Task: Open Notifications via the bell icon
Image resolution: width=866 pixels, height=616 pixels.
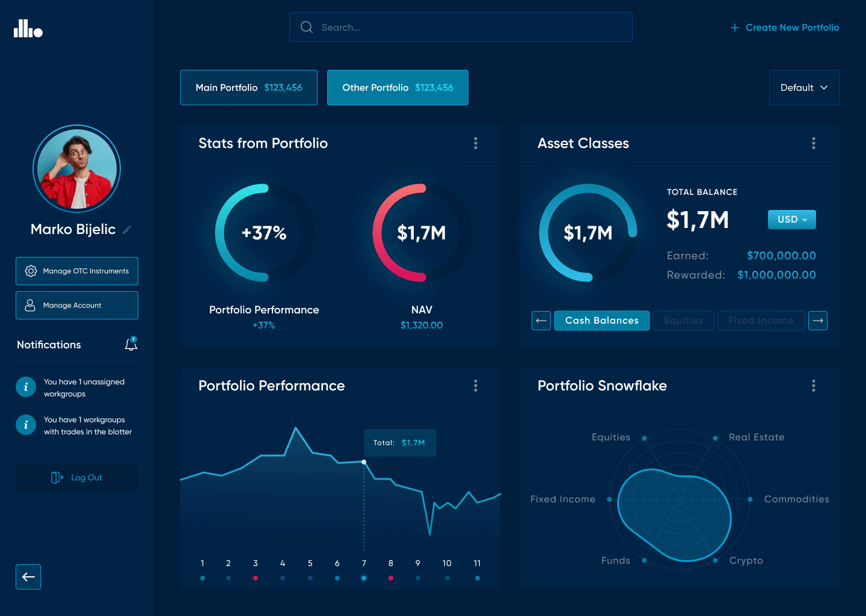Action: coord(131,344)
